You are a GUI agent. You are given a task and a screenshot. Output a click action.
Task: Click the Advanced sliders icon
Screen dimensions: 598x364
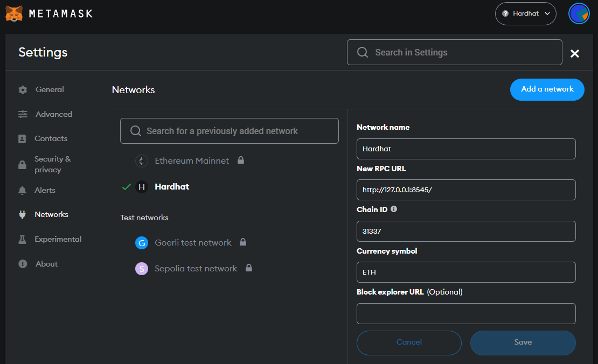23,114
